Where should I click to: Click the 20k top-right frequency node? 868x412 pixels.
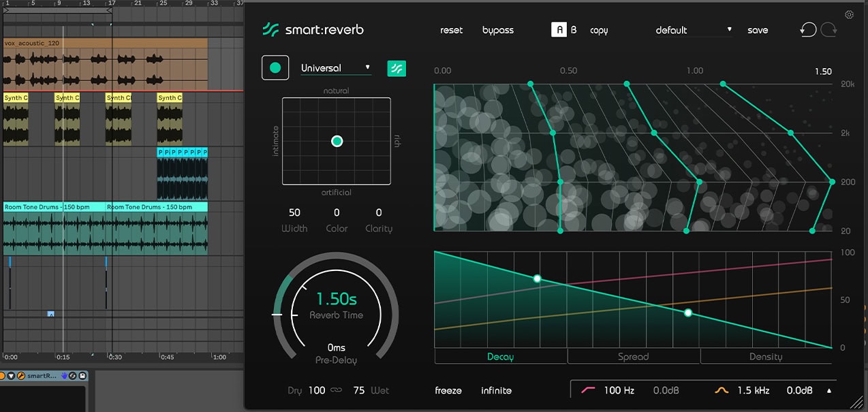click(723, 84)
